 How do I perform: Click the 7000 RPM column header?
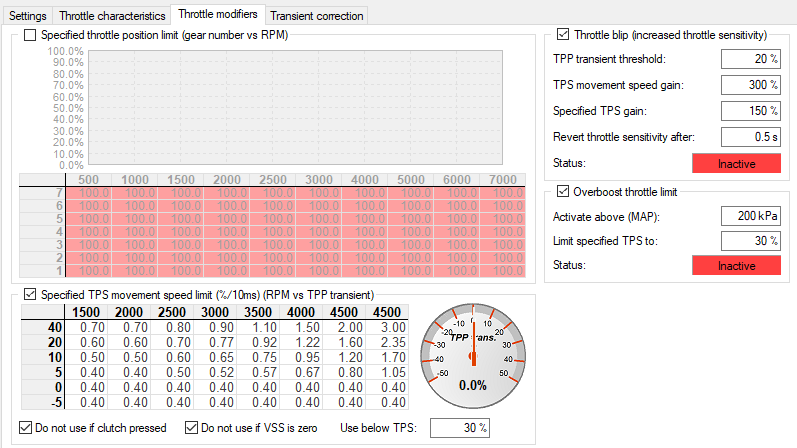pyautogui.click(x=503, y=180)
